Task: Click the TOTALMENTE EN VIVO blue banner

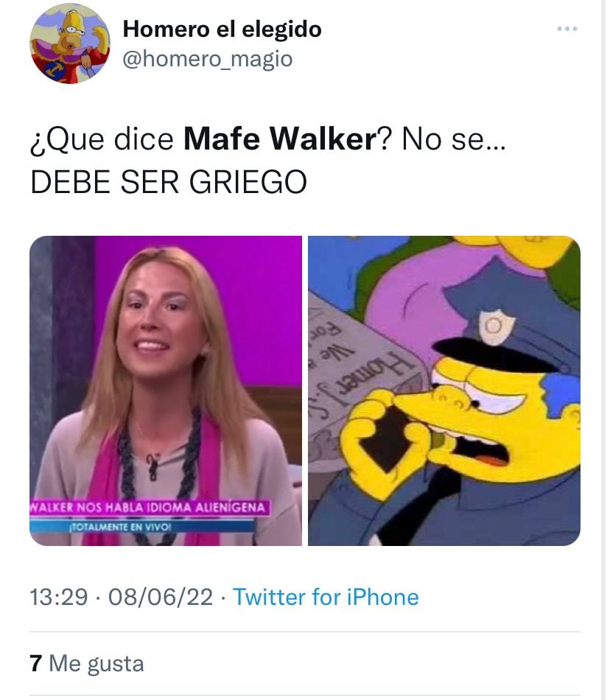Action: [x=142, y=527]
